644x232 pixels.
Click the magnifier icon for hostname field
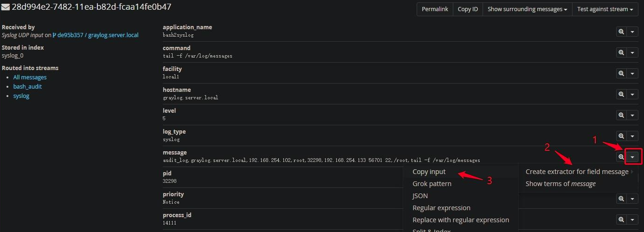click(x=621, y=94)
